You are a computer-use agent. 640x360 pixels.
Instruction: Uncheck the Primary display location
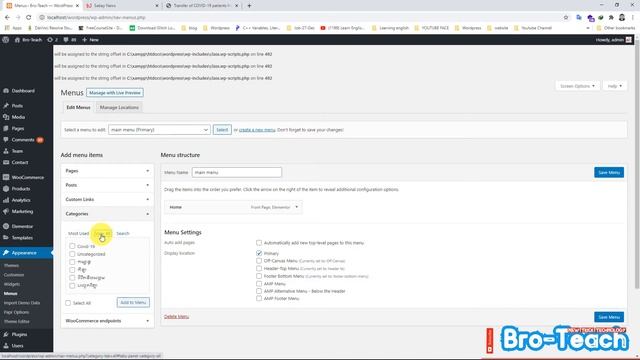pyautogui.click(x=259, y=253)
